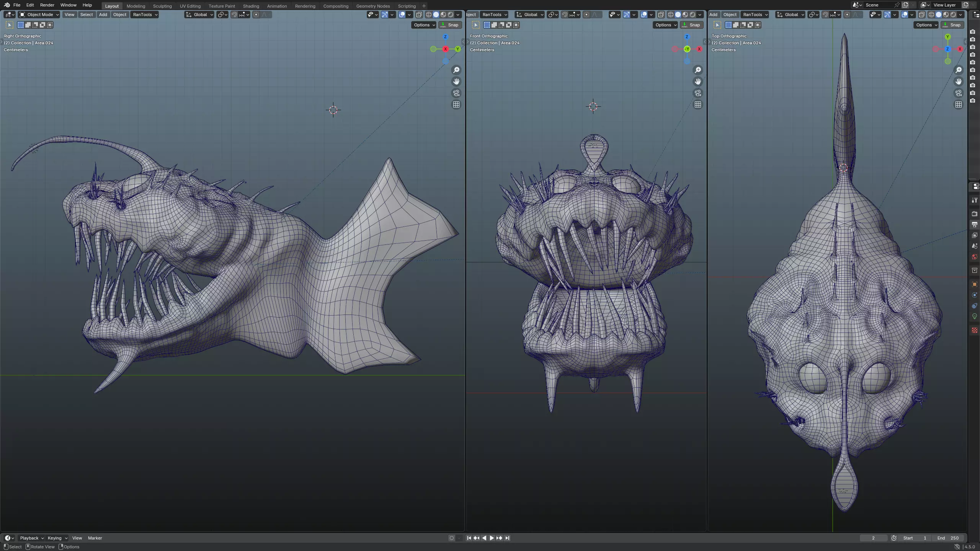Open RanTools menu in left viewport
The width and height of the screenshot is (980, 551).
(x=145, y=15)
